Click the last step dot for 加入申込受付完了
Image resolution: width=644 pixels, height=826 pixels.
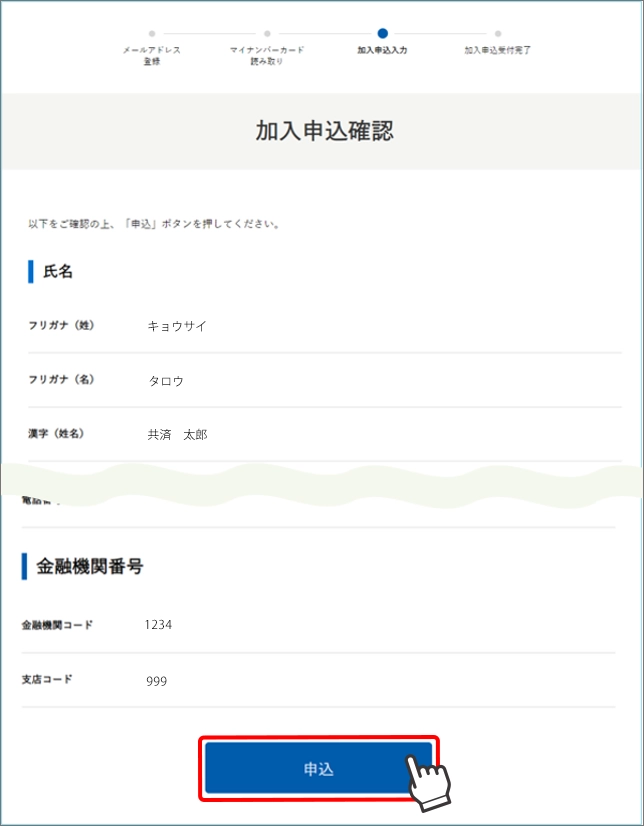[x=498, y=34]
